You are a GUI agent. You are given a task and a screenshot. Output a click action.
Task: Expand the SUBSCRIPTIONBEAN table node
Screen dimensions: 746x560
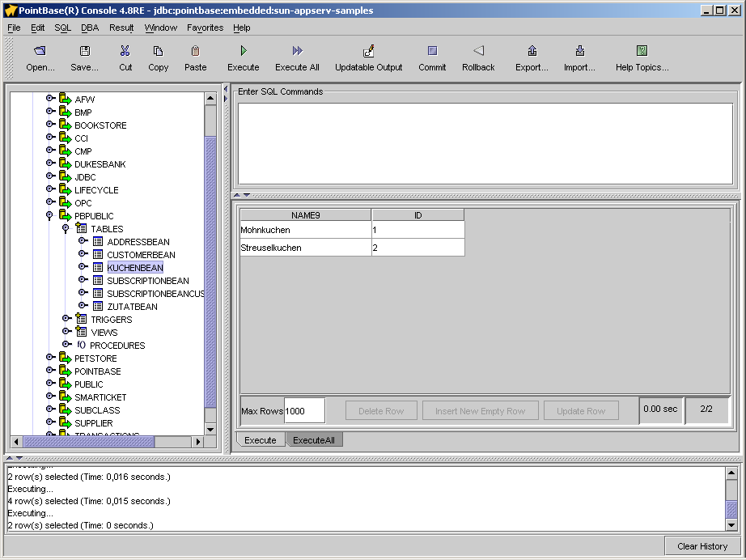(83, 279)
